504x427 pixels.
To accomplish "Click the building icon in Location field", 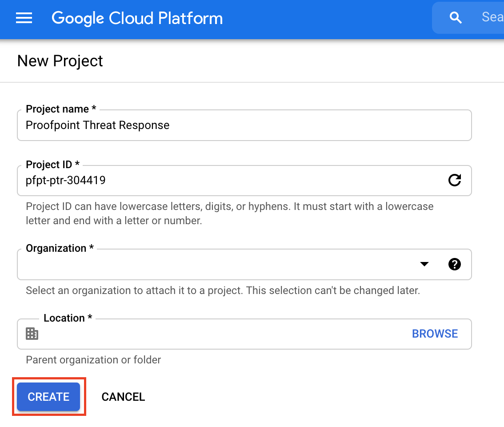I will click(x=32, y=334).
